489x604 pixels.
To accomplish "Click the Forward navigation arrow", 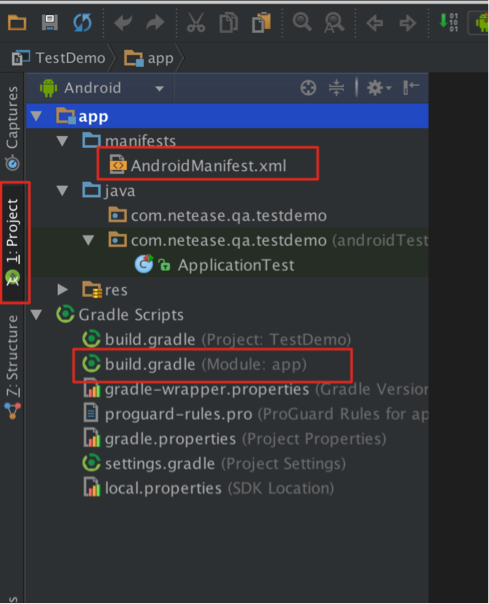I will 407,23.
